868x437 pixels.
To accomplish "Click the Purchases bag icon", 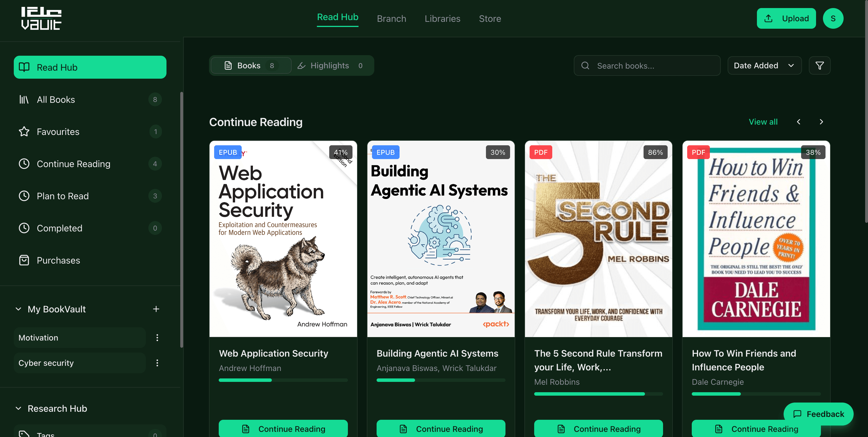I will 24,260.
